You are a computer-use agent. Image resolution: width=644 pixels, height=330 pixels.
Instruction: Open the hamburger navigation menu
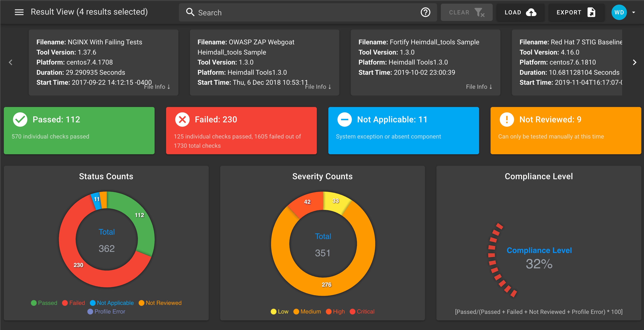pos(19,12)
